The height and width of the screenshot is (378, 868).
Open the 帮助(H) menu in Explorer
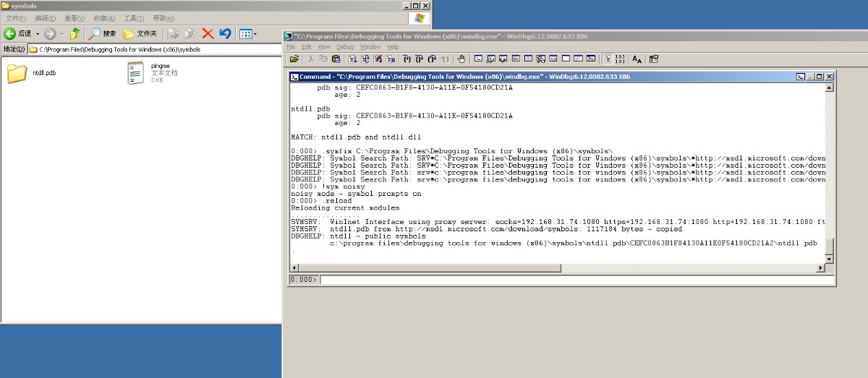tap(164, 18)
